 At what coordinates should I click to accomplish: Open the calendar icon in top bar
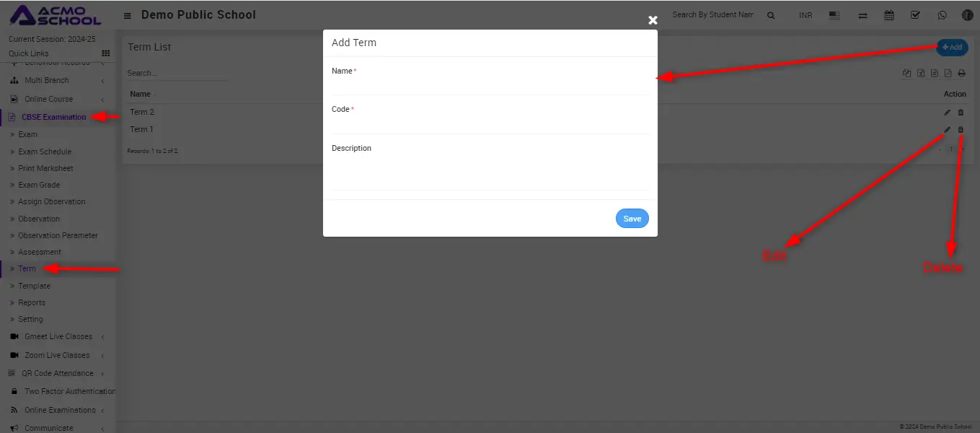(x=889, y=15)
